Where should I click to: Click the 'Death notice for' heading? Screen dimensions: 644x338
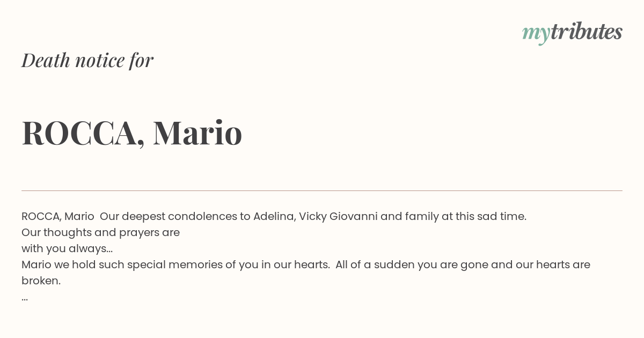[x=87, y=60]
